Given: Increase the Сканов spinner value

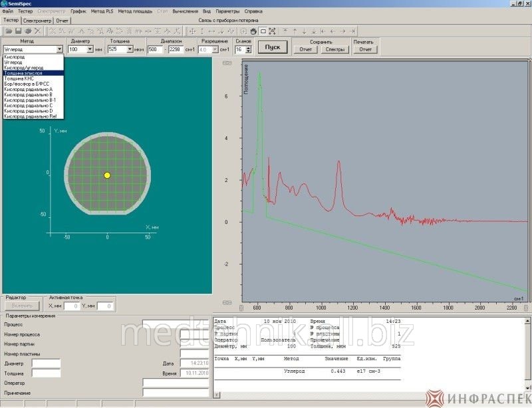Looking at the screenshot, I should (x=248, y=47).
